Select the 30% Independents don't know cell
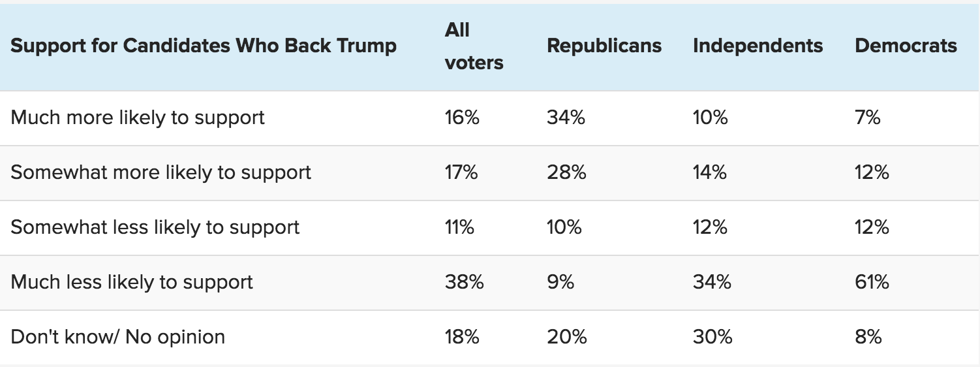The image size is (980, 367). click(x=712, y=337)
